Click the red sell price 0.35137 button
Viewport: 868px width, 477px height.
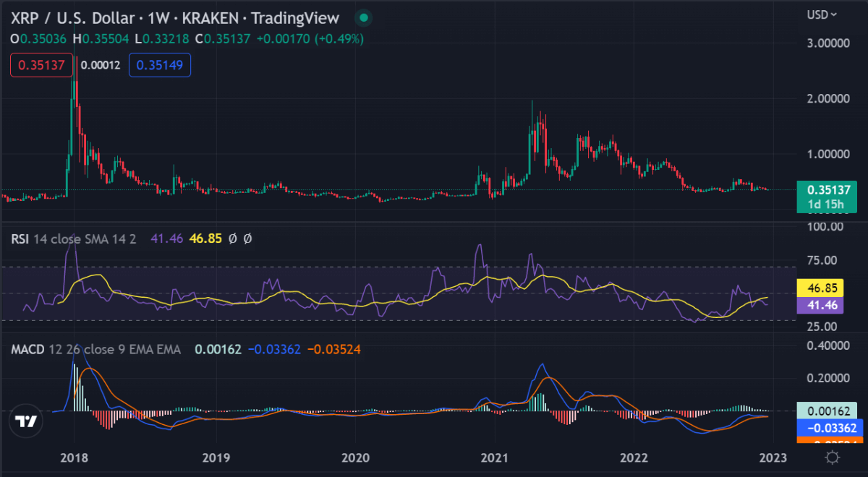point(42,65)
